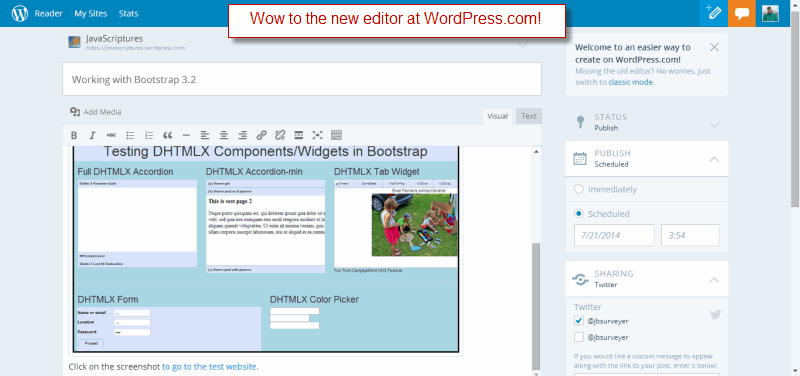800x376 pixels.
Task: Open the javascriptures.wordpress.com URL
Action: [x=135, y=48]
